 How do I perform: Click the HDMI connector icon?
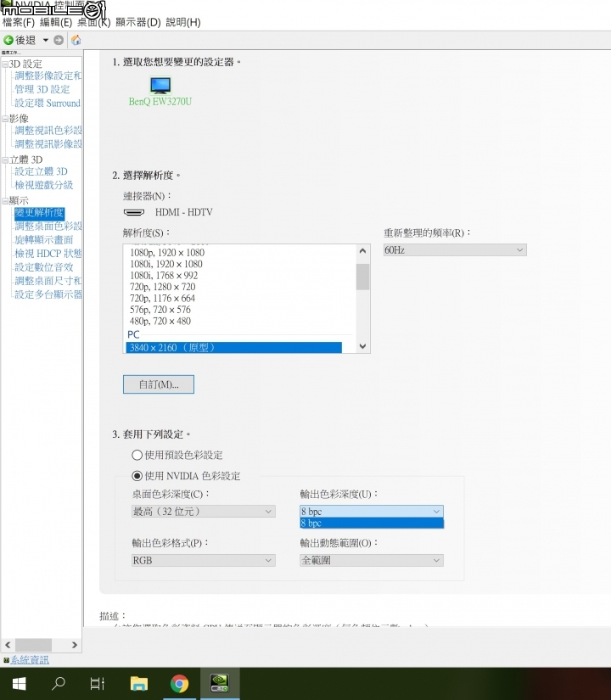[134, 212]
